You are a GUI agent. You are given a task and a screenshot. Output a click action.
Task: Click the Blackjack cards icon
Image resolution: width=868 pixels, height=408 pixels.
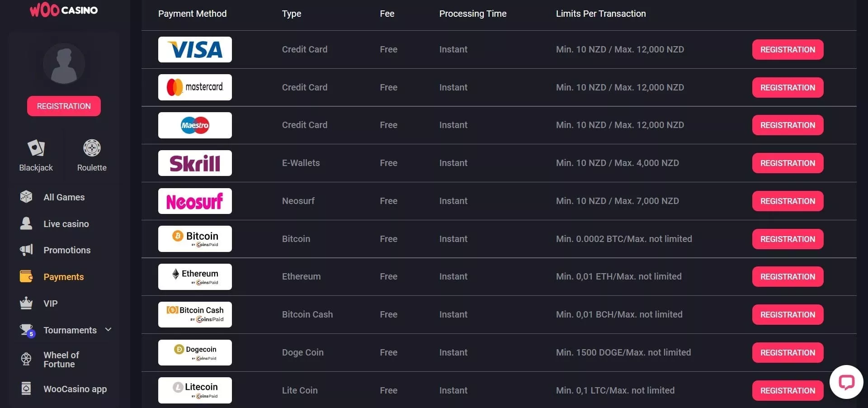coord(36,148)
